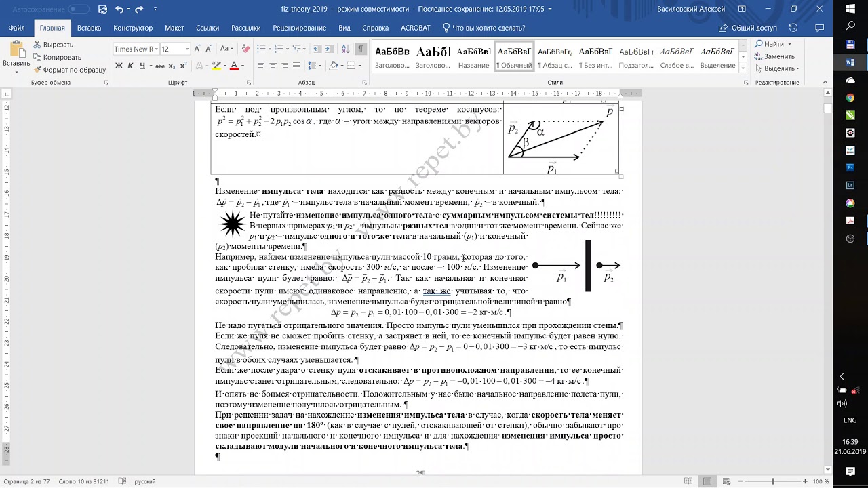Toggle superscript x² formatting
Screen dimensions: 868x488
click(183, 66)
